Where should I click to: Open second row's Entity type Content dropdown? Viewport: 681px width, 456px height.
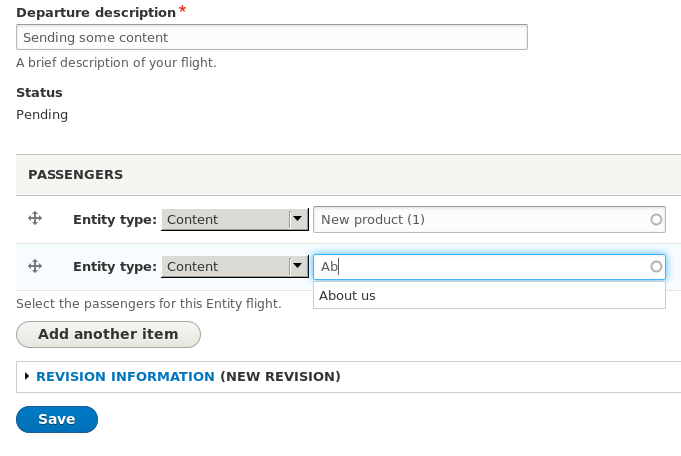click(235, 267)
